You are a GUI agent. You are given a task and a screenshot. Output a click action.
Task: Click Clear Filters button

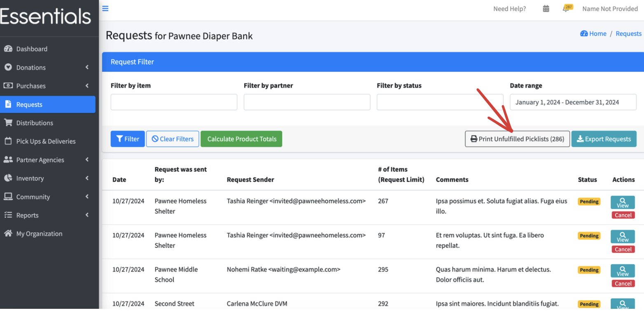[x=173, y=139]
